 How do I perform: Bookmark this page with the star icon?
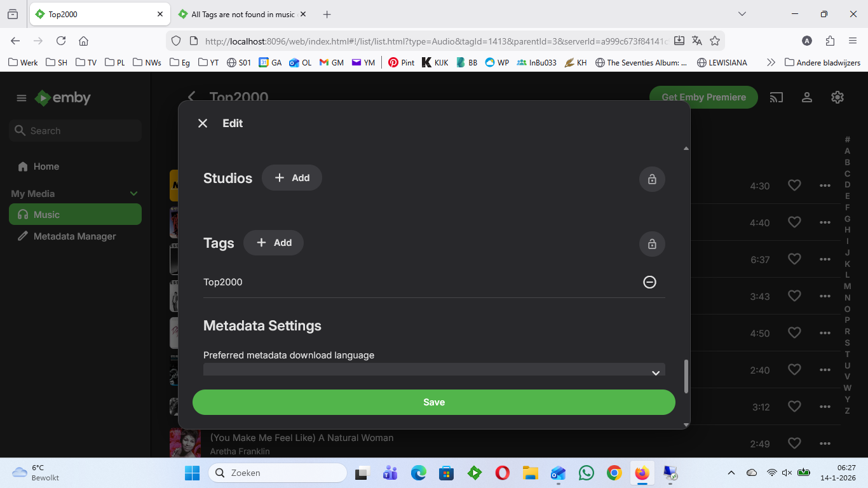[715, 41]
